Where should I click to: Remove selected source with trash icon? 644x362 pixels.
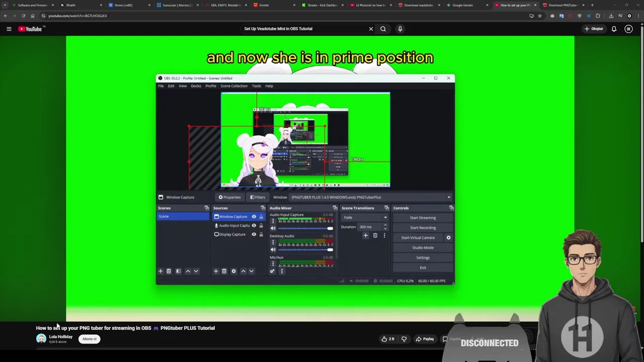click(224, 271)
